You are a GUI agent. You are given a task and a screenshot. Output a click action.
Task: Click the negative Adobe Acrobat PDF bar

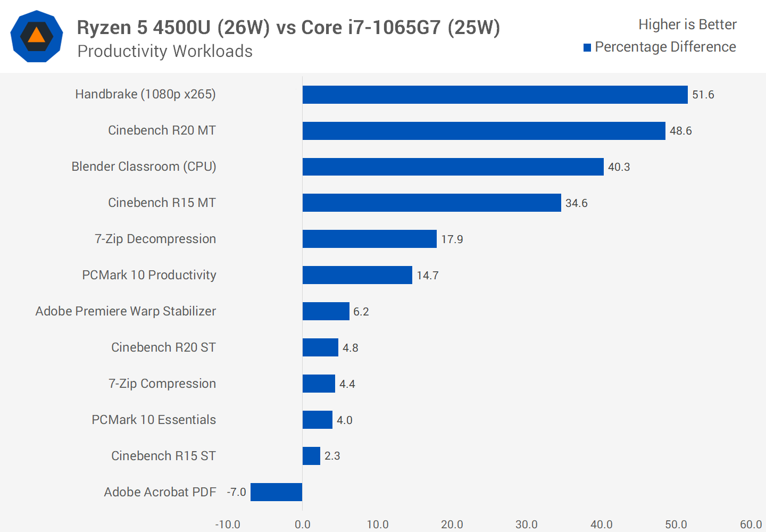276,492
